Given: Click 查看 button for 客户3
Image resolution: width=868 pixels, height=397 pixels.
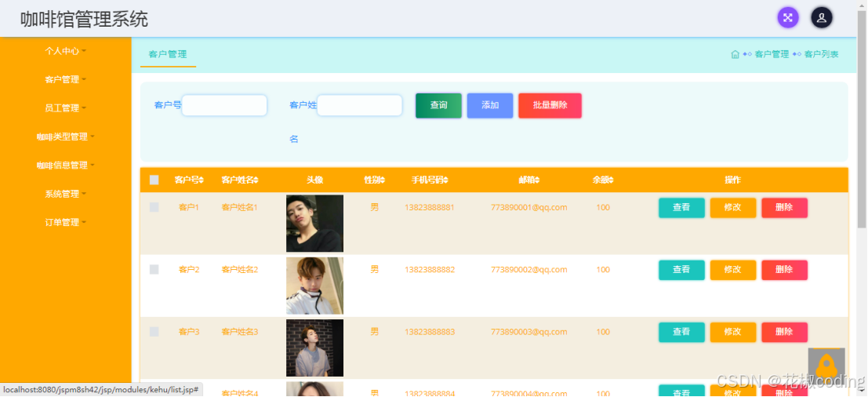Looking at the screenshot, I should pyautogui.click(x=681, y=332).
